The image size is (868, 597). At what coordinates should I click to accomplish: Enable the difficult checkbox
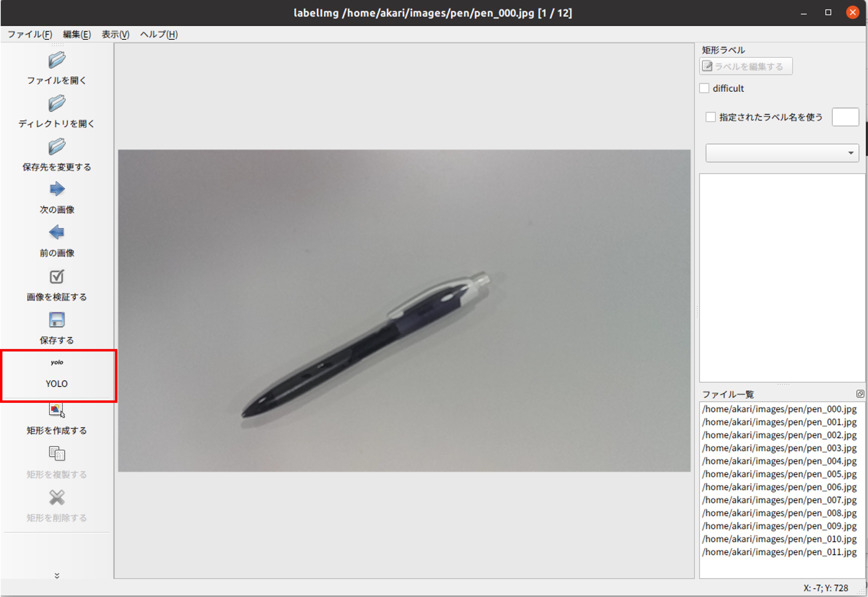(704, 88)
